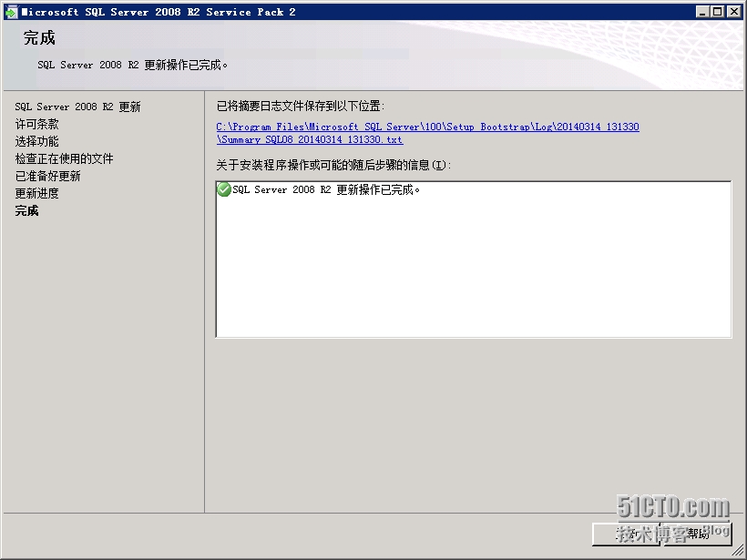Select the 许可条款 step in sidebar
The image size is (747, 560).
pos(37,124)
